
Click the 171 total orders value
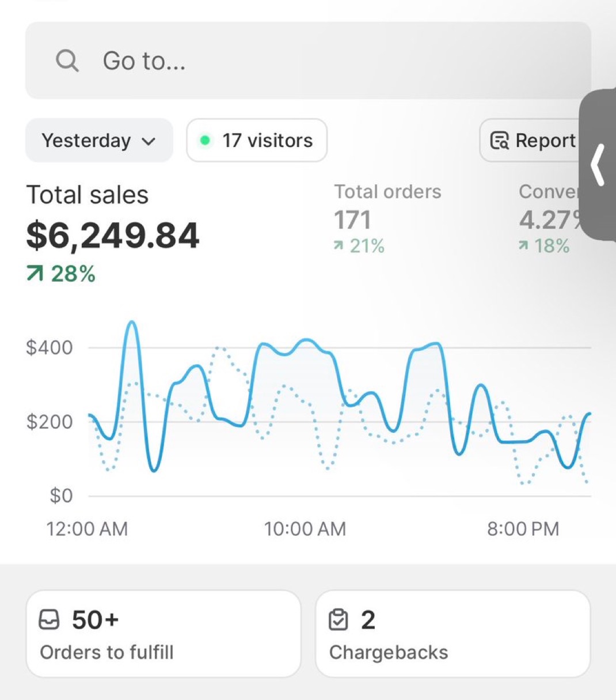pyautogui.click(x=353, y=220)
